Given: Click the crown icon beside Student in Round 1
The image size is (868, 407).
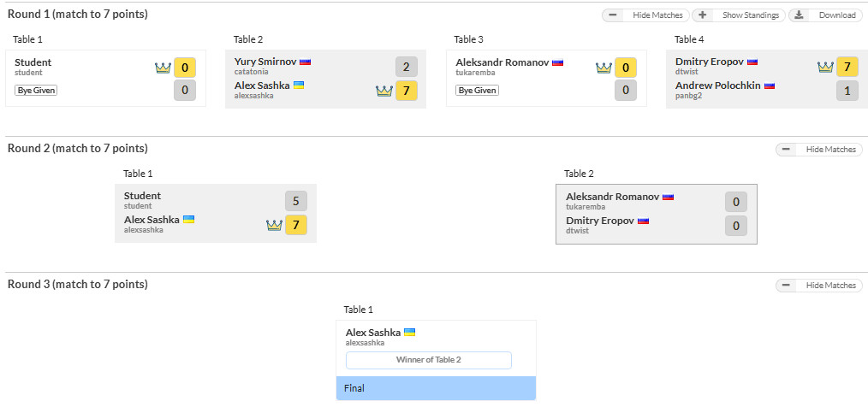Looking at the screenshot, I should coord(163,68).
